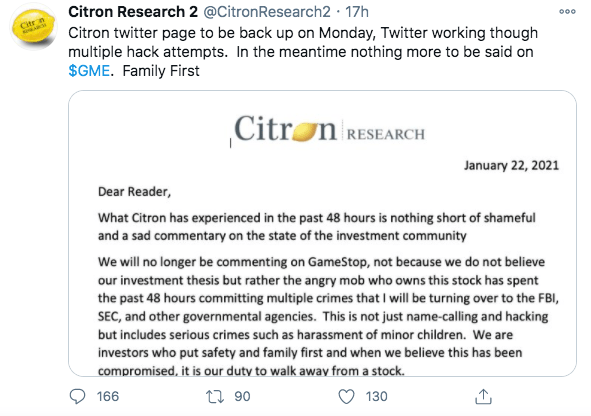Like the tweet with heart icon
The width and height of the screenshot is (591, 416).
346,396
